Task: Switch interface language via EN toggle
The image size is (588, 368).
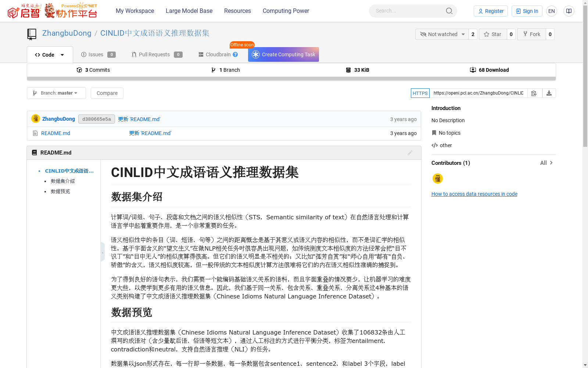Action: click(x=551, y=11)
